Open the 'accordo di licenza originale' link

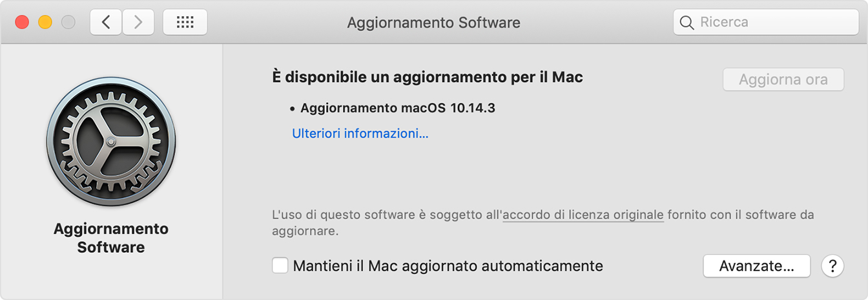[583, 215]
